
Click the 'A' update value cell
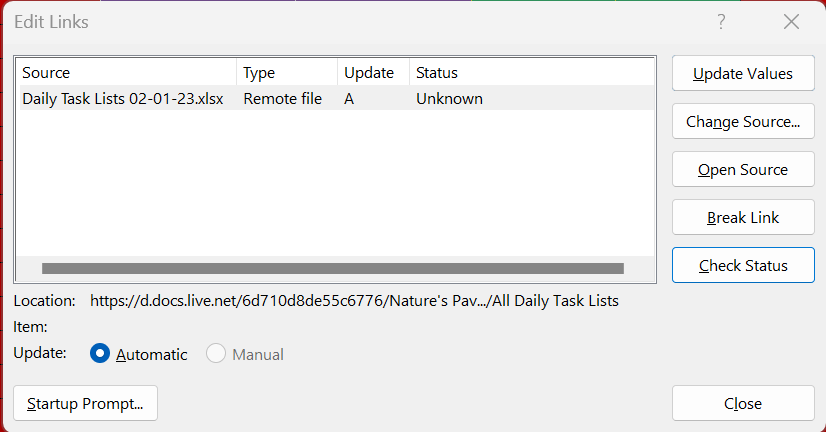pyautogui.click(x=349, y=99)
